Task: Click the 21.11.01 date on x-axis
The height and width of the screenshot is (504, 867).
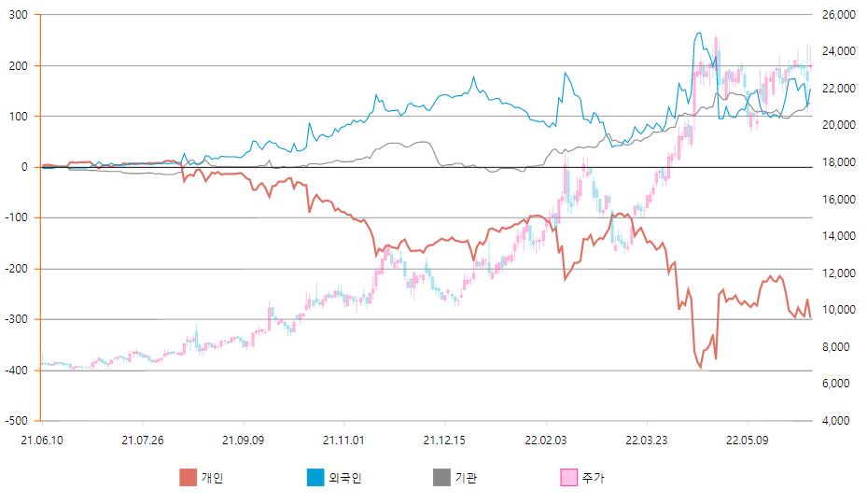Action: (343, 439)
